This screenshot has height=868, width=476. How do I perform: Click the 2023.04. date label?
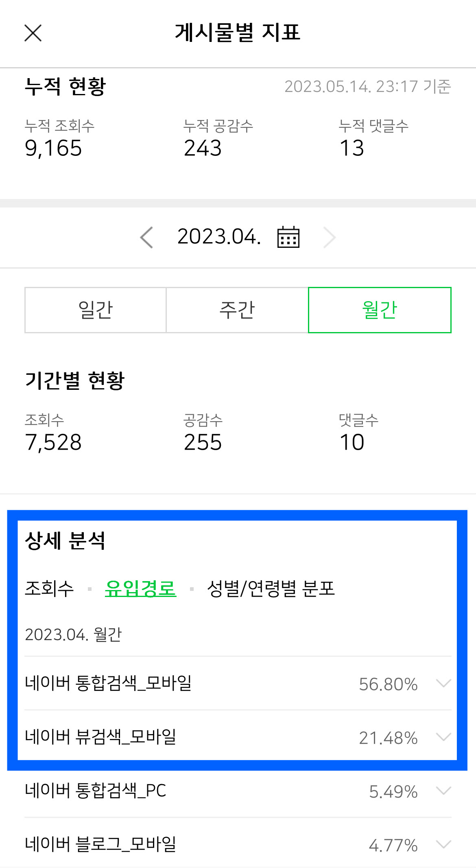(x=219, y=237)
